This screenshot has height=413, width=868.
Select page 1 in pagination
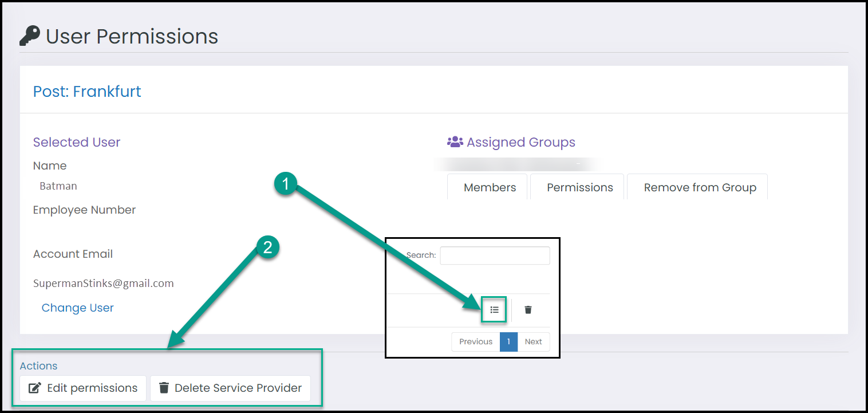tap(508, 341)
